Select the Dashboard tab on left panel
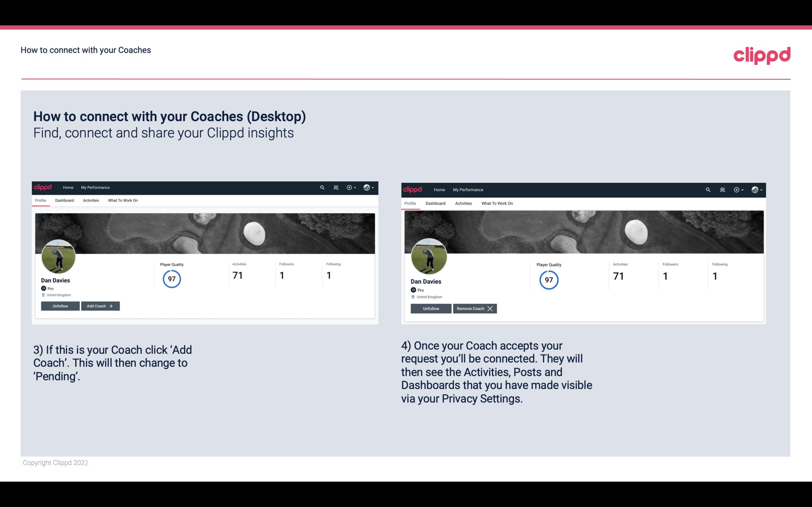 [64, 200]
